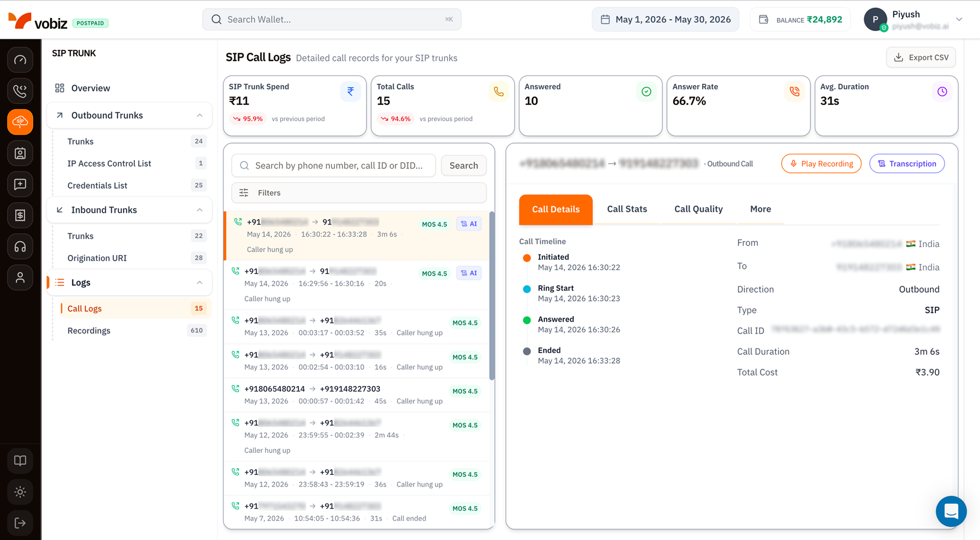This screenshot has height=540, width=980.
Task: Open the message plus icon in sidebar
Action: 20,184
